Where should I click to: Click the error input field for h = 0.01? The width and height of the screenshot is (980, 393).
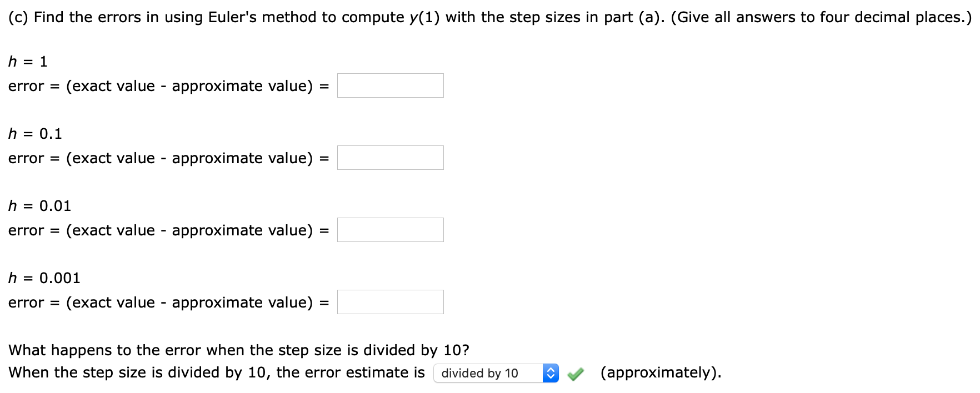click(x=390, y=229)
